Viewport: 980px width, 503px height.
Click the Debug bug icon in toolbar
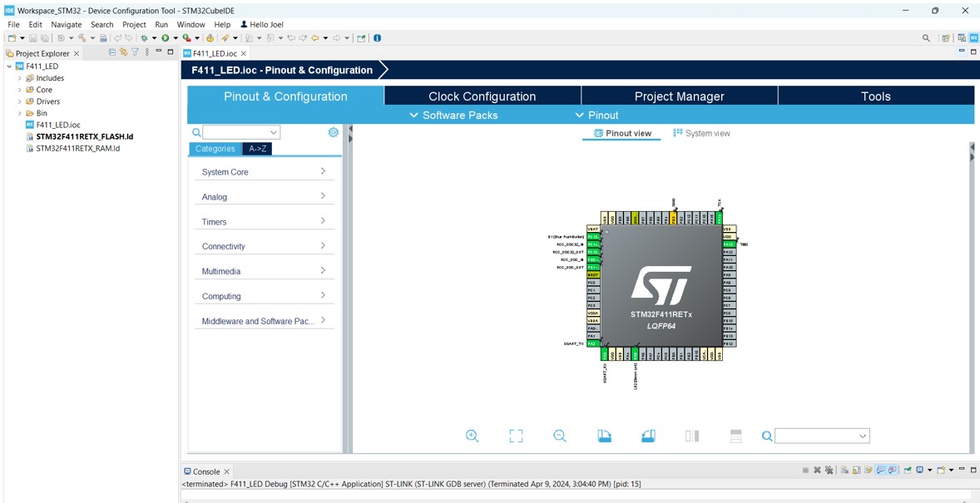(144, 38)
